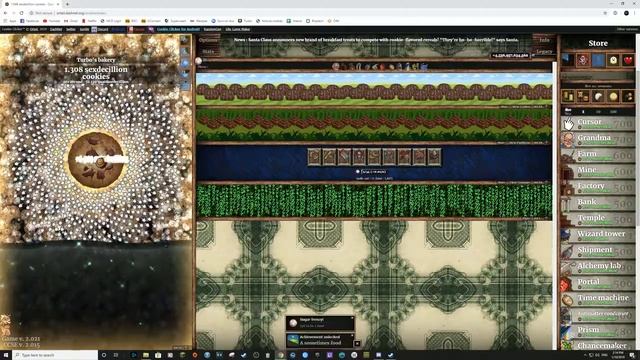Screen dimensions: 640x360
Task: Open the Legacy ascend menu
Action: 544,51
